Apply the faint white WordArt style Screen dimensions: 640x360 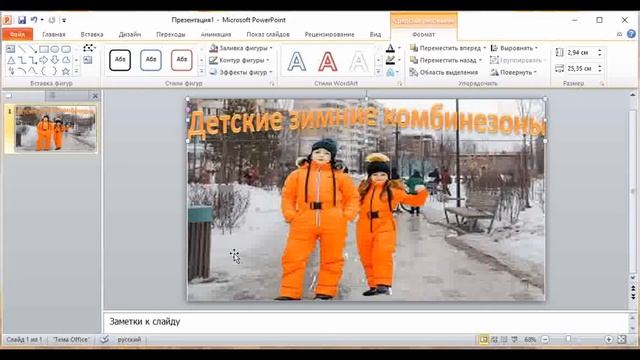coord(358,61)
